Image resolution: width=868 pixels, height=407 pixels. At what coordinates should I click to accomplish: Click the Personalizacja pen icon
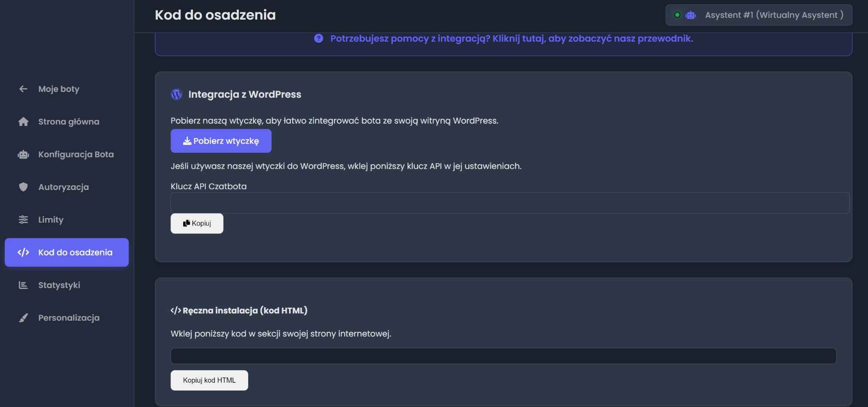pos(23,318)
